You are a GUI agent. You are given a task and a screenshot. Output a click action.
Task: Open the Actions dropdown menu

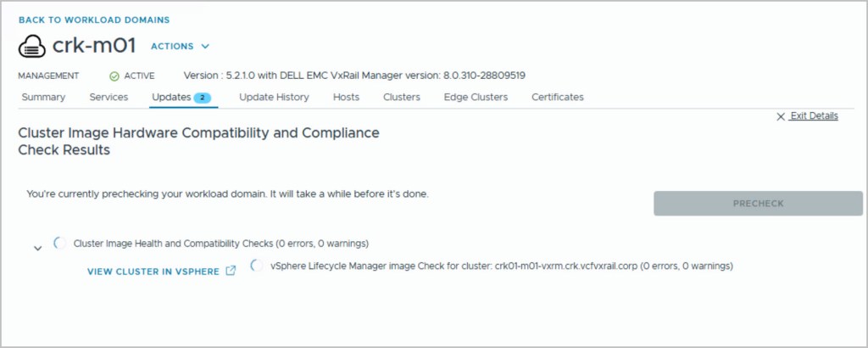click(x=180, y=47)
